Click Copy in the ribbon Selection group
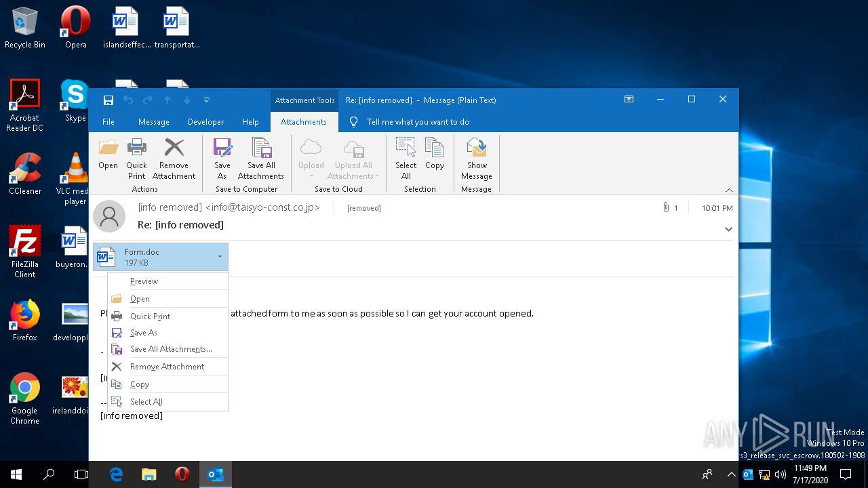 coord(435,155)
